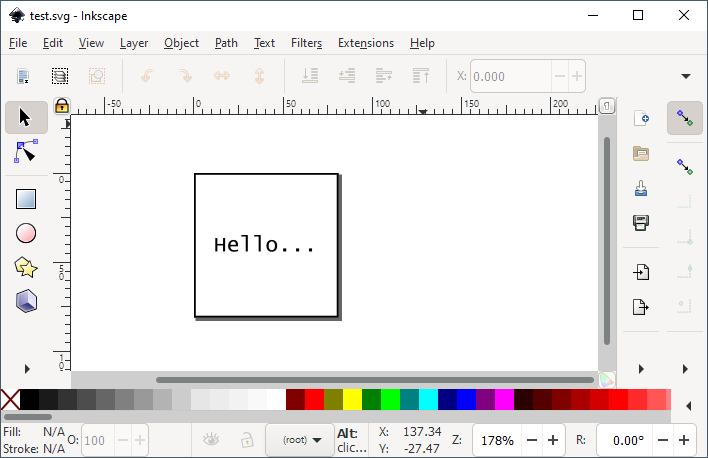Toggle the guides lock icon
Image resolution: width=708 pixels, height=458 pixels.
coord(62,106)
